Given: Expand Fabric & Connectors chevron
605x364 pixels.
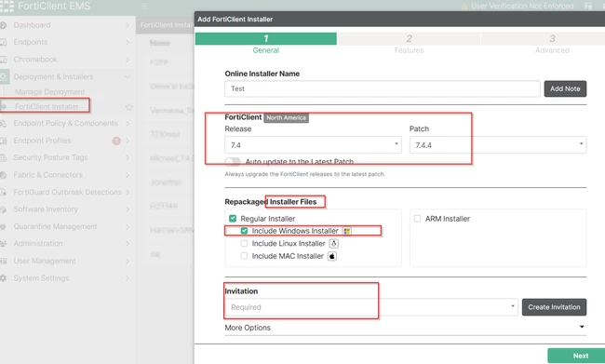Looking at the screenshot, I should point(128,175).
